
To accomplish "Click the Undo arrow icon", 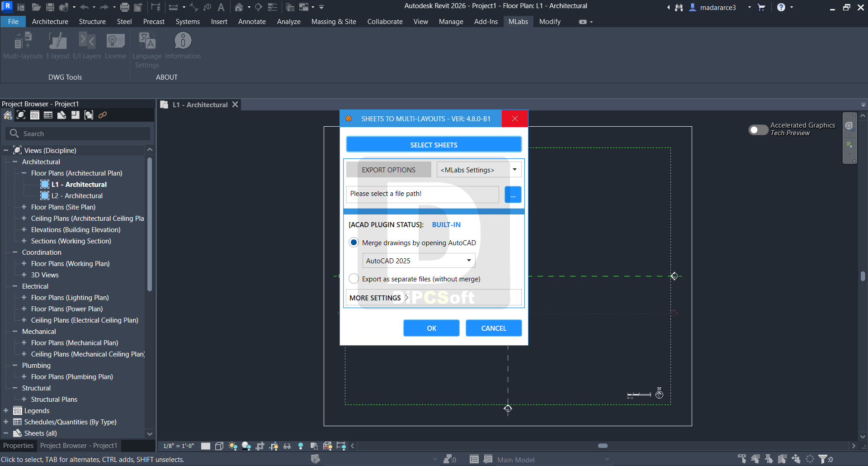I will [84, 7].
